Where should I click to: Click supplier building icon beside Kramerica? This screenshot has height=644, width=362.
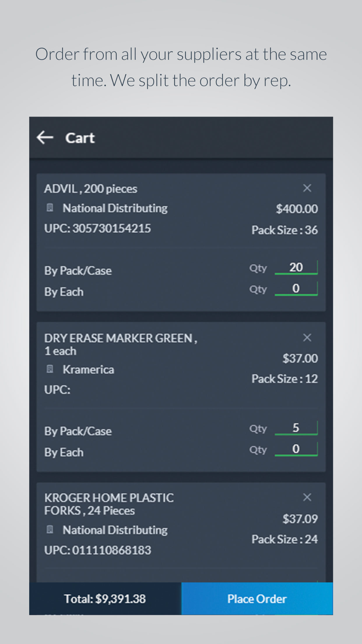pos(50,369)
